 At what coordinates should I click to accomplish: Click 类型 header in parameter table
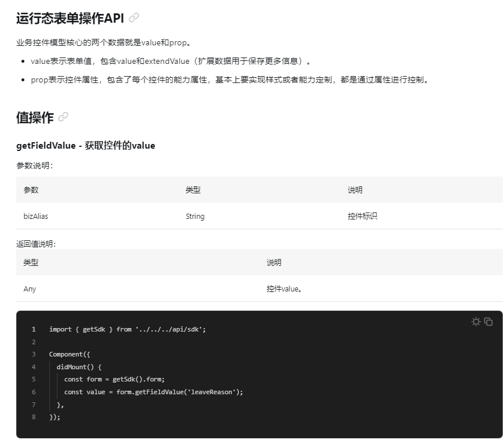pyautogui.click(x=193, y=190)
